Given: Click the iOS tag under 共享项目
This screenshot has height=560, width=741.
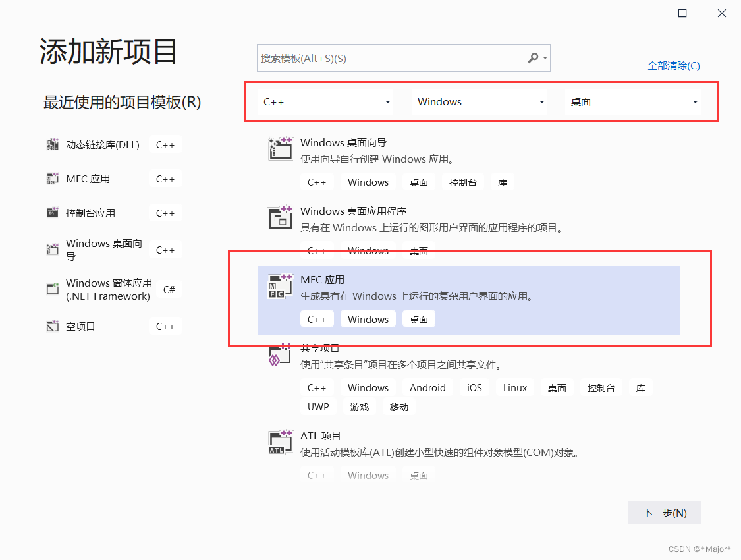Looking at the screenshot, I should 474,388.
